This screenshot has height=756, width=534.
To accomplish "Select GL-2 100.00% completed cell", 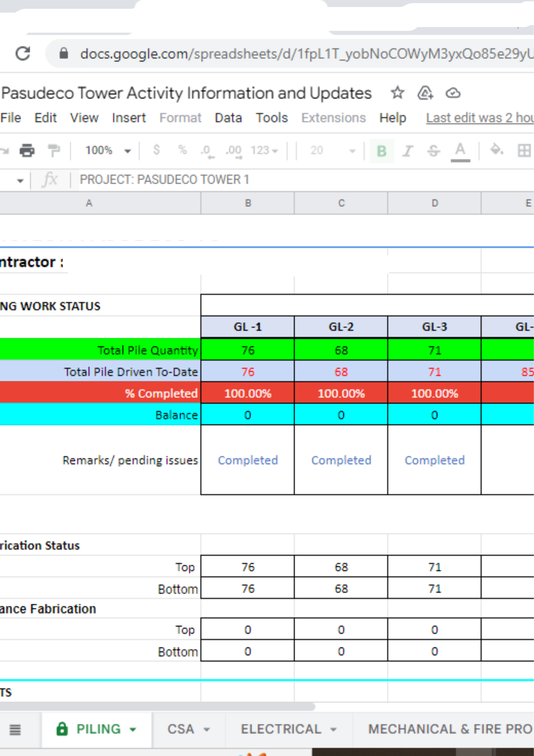I will tap(341, 393).
